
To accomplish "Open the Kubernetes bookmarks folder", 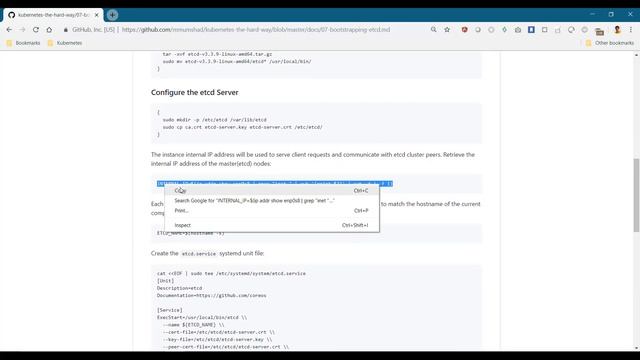I will [65, 43].
